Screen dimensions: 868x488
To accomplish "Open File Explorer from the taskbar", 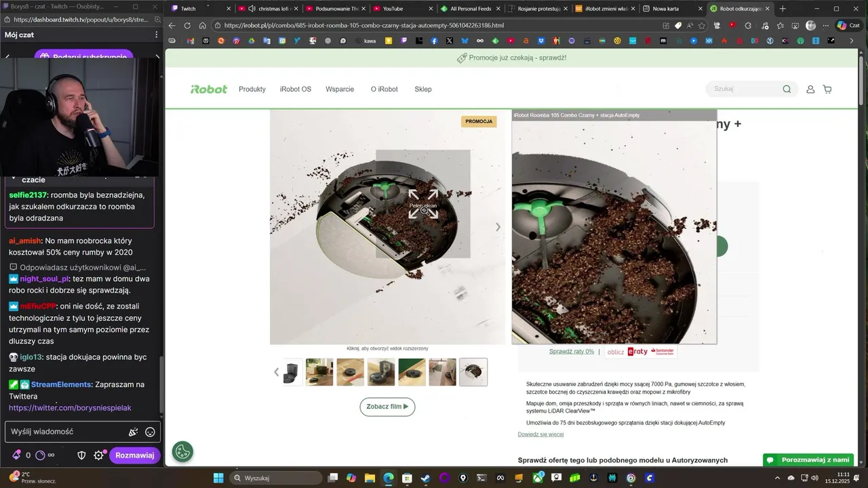I will click(370, 478).
